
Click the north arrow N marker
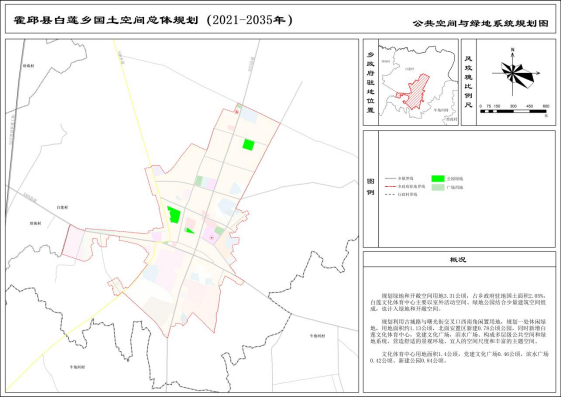click(513, 50)
